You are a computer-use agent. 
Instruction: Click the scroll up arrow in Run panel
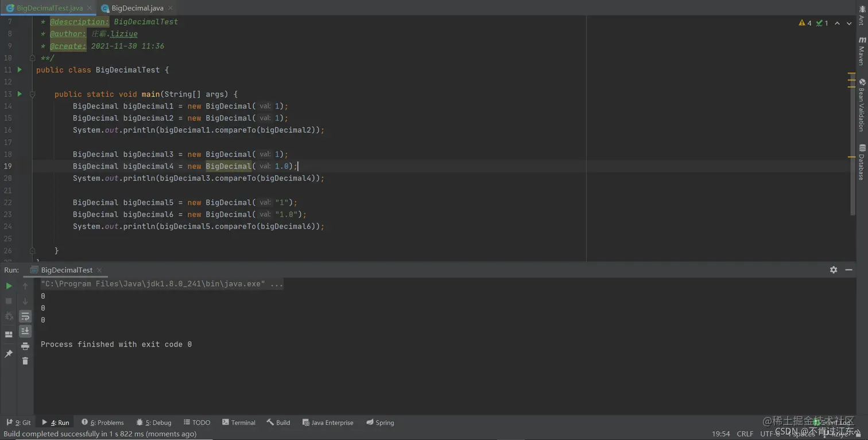25,285
